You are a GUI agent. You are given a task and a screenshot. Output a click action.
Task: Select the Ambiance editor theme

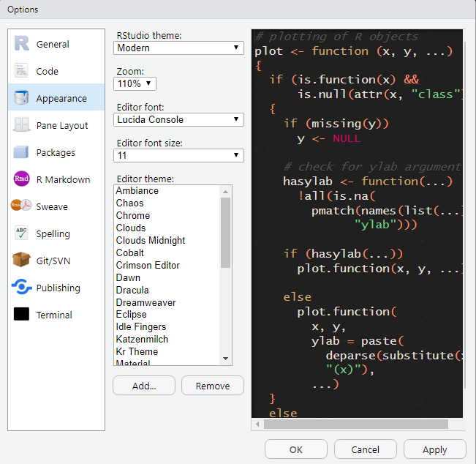[167, 191]
